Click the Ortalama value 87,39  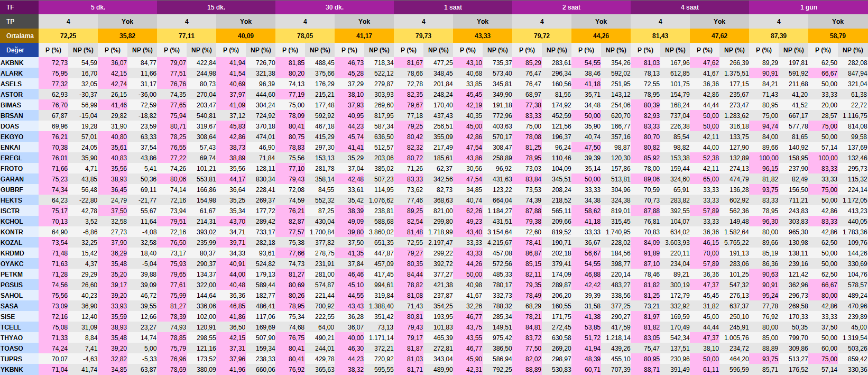(779, 36)
